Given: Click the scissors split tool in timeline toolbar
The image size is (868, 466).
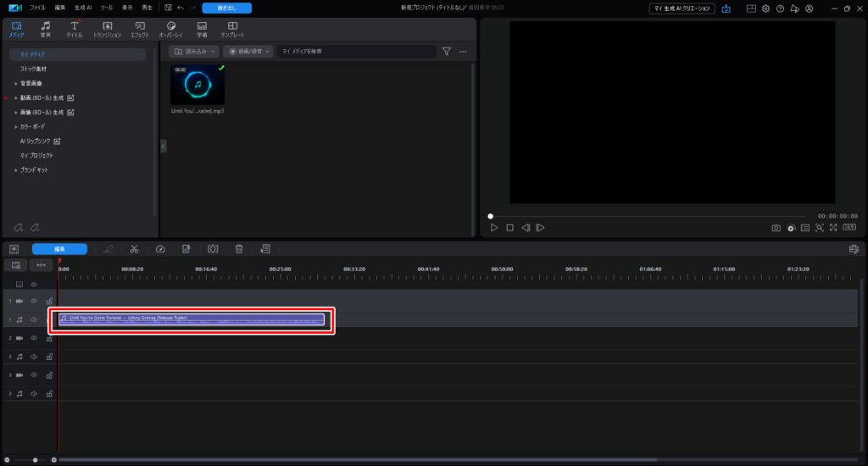Looking at the screenshot, I should pos(134,249).
